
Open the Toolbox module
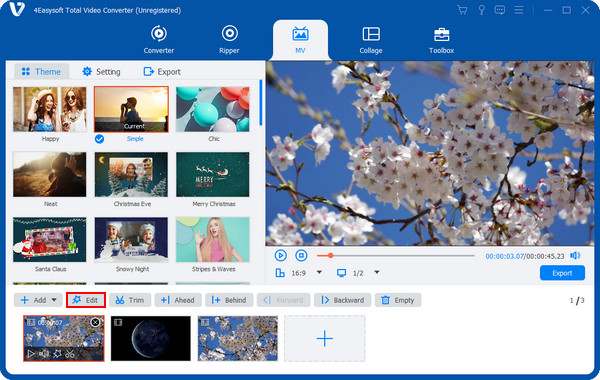tap(441, 39)
